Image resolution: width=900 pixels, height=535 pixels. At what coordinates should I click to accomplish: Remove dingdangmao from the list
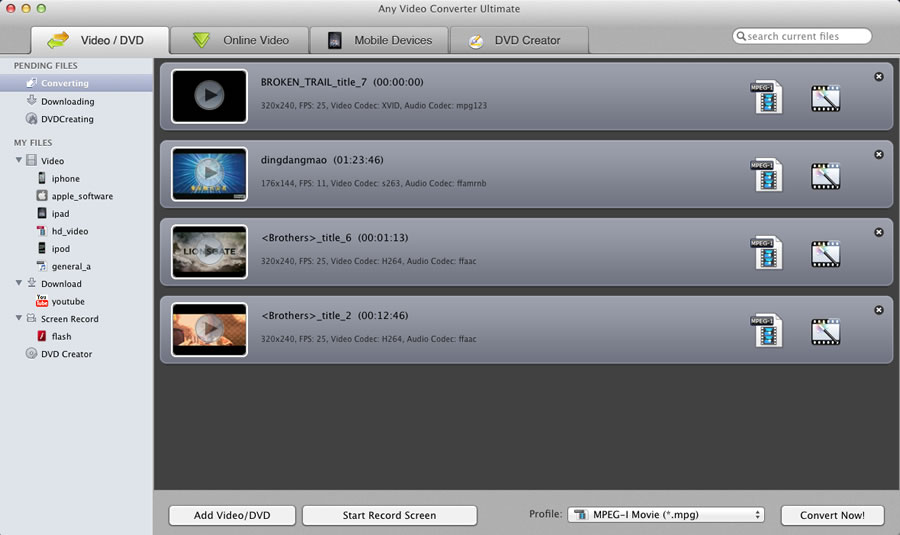click(879, 154)
